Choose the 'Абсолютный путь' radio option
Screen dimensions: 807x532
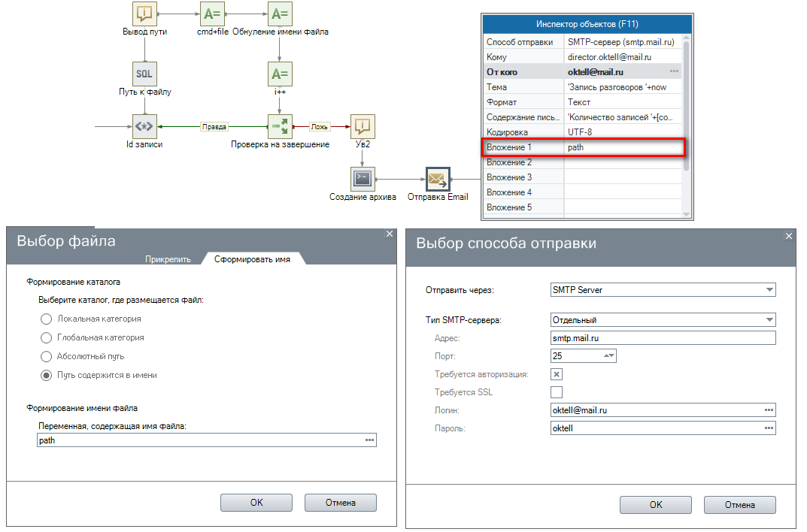[47, 356]
